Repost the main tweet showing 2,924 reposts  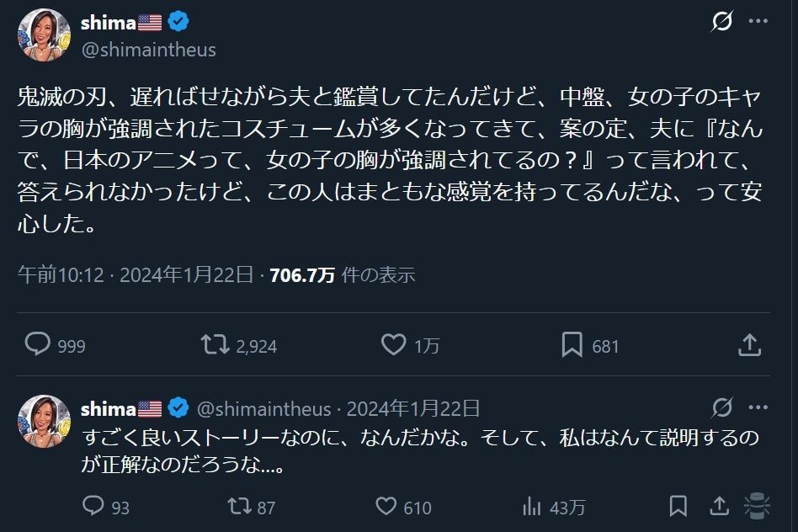coord(214,345)
